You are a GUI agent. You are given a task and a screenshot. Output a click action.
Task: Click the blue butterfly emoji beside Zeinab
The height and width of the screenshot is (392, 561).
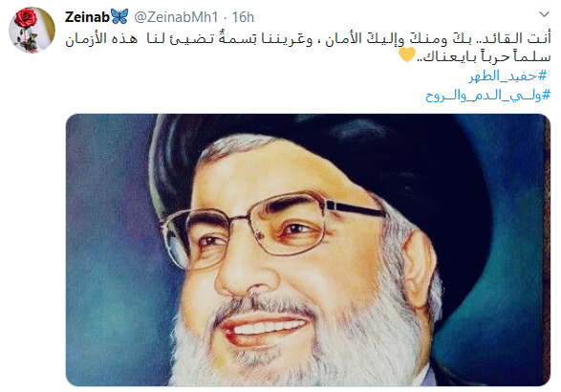(119, 16)
